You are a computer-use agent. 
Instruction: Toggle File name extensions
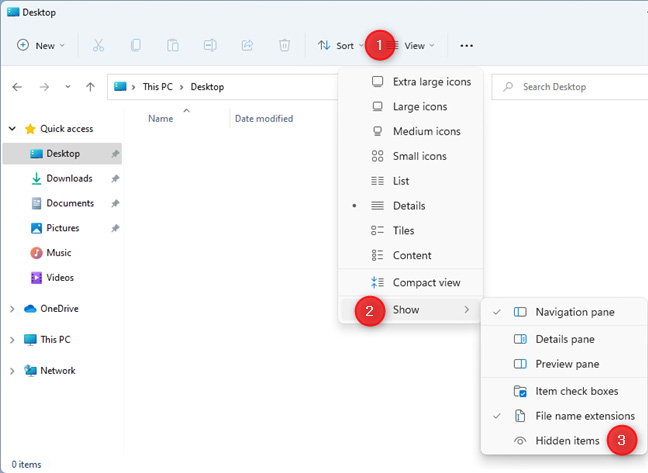click(x=563, y=416)
